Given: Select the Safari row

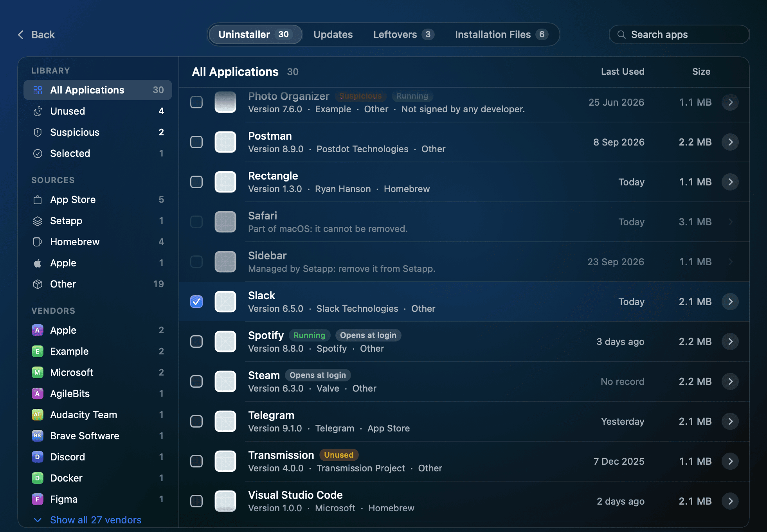Looking at the screenshot, I should pyautogui.click(x=464, y=222).
